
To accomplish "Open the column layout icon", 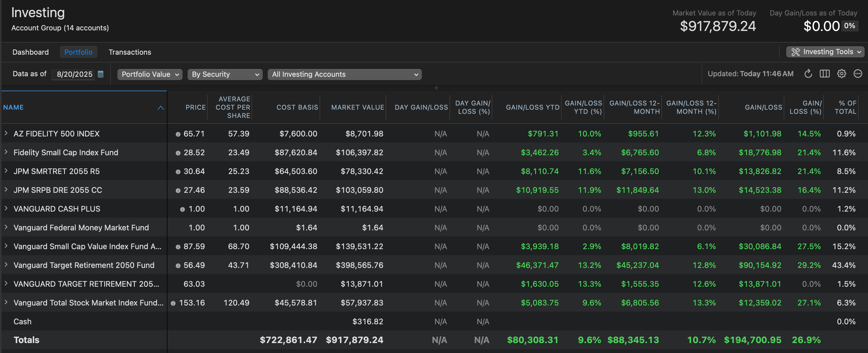I will [x=825, y=74].
